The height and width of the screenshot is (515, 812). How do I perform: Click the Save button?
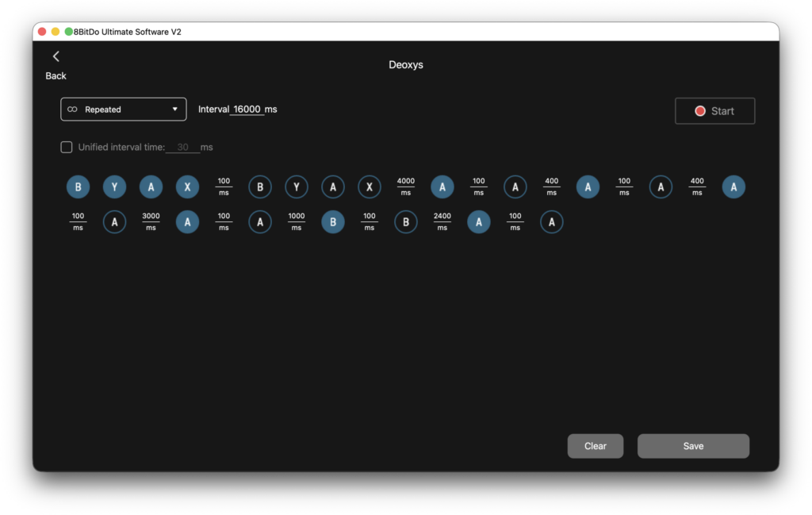click(693, 446)
